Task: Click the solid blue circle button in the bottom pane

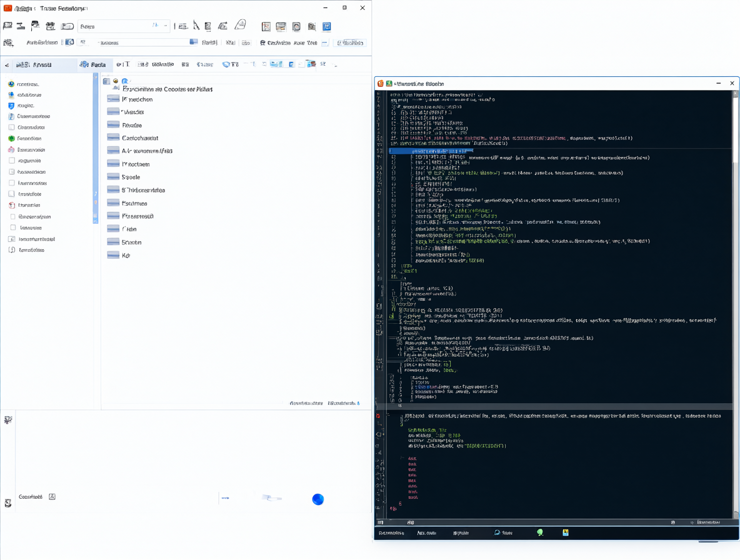Action: (x=318, y=499)
